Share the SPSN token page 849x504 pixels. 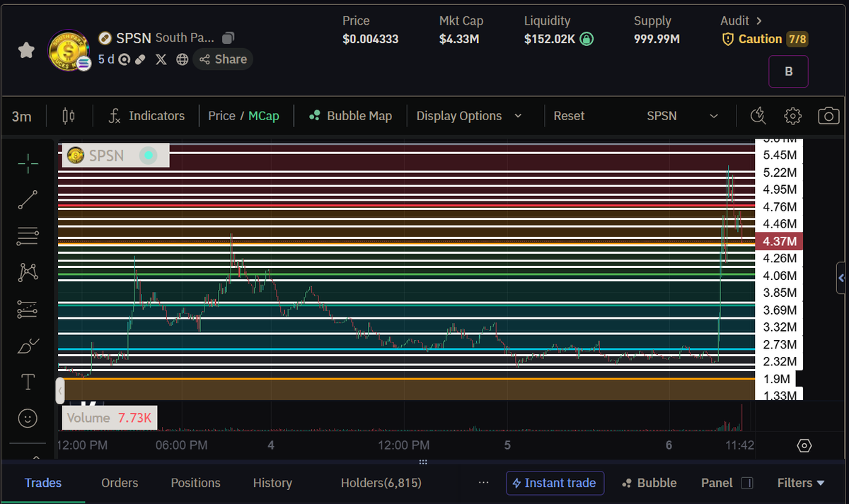click(223, 59)
